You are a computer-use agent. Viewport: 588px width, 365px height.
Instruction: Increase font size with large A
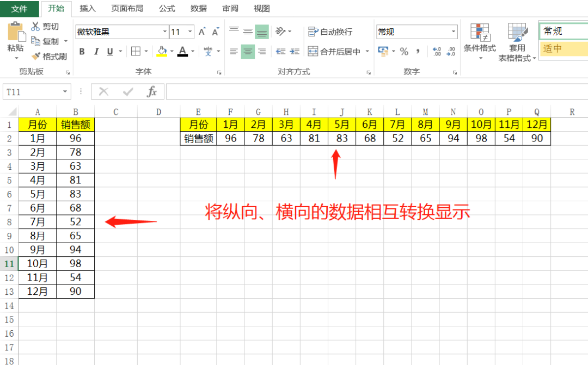pos(202,32)
